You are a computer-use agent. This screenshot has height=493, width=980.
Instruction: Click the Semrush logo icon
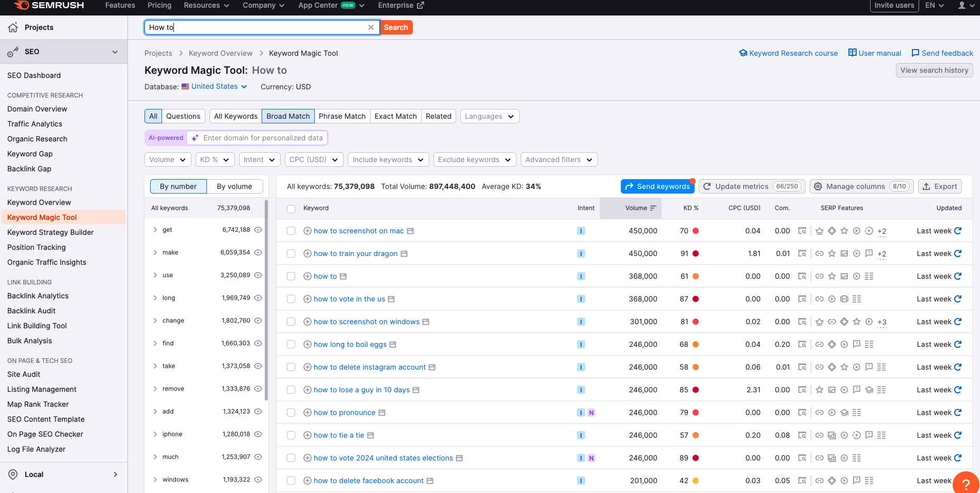pyautogui.click(x=22, y=5)
